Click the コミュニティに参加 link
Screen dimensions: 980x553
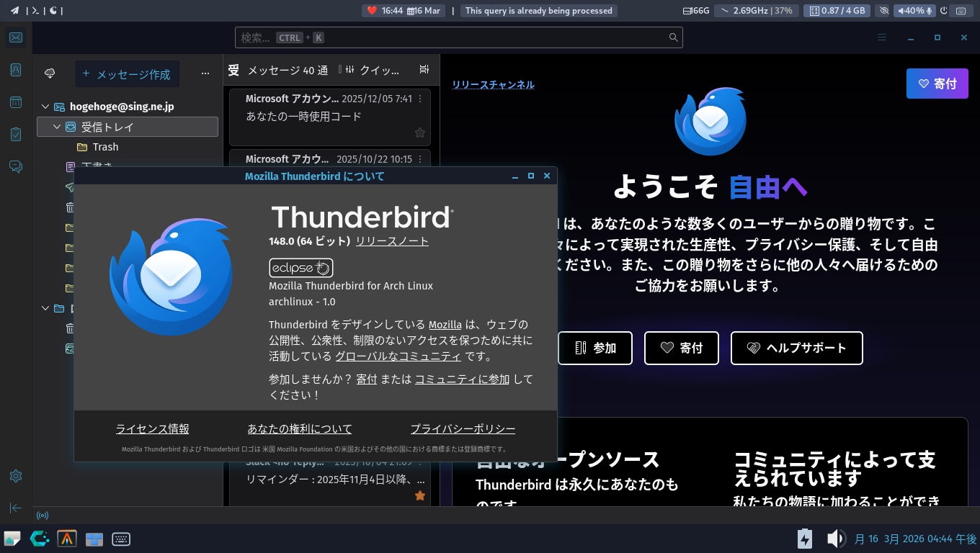pyautogui.click(x=462, y=379)
